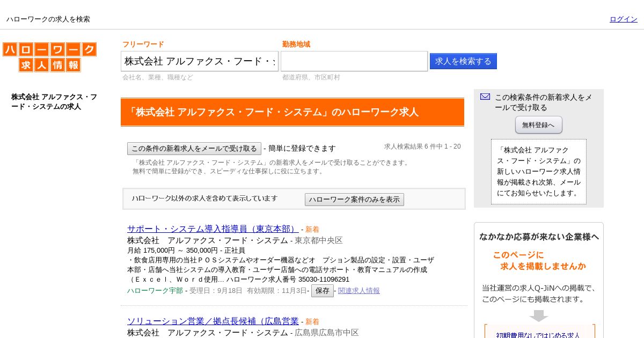Click ハローワーク案件のみを表示 button
Image resolution: width=644 pixels, height=338 pixels.
click(x=354, y=200)
